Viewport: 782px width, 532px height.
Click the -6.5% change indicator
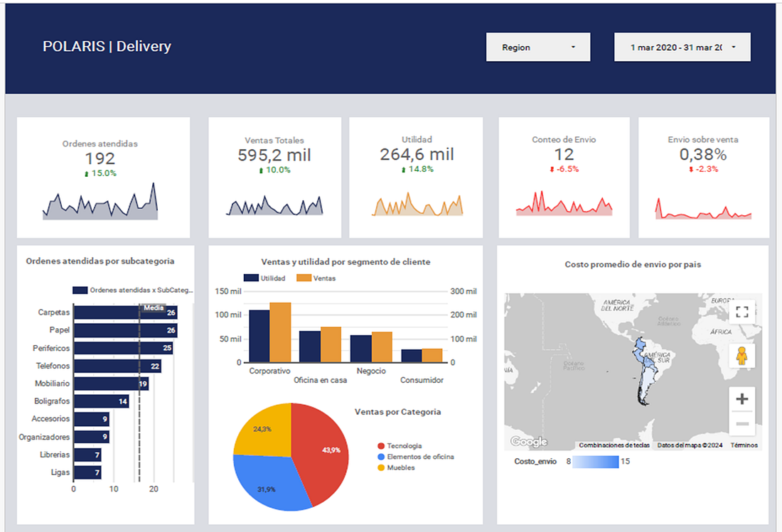tap(564, 169)
